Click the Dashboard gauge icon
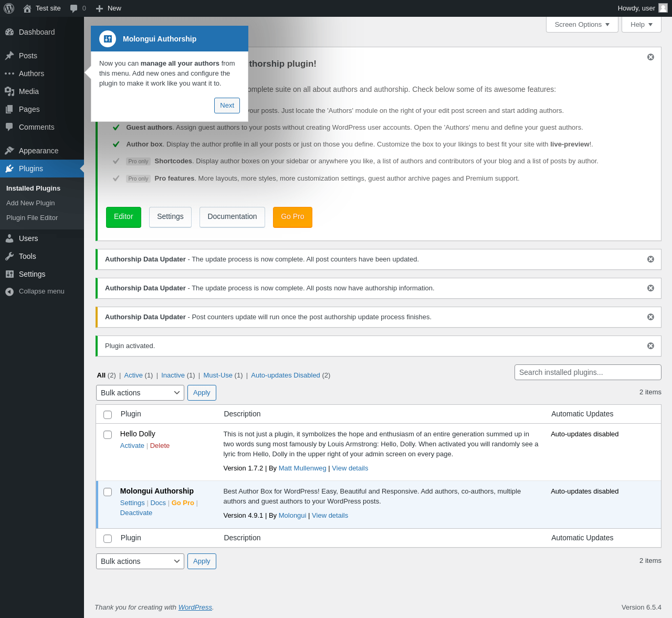672x618 pixels. click(9, 32)
